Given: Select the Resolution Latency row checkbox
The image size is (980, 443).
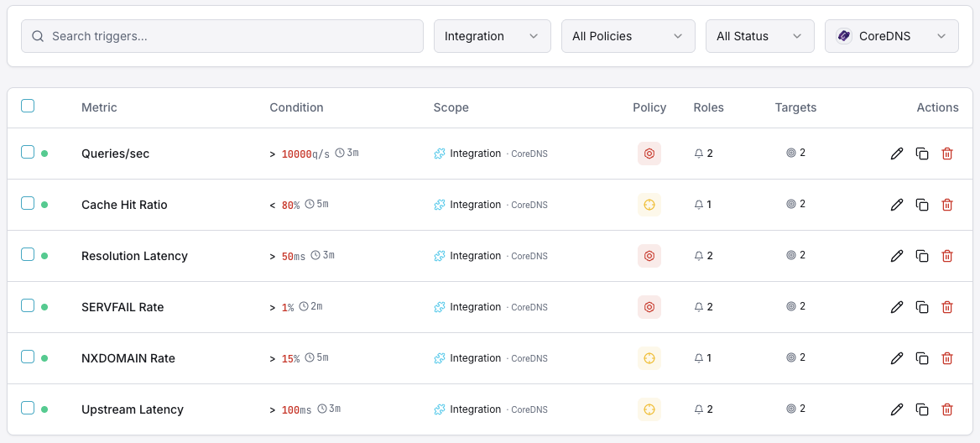Looking at the screenshot, I should click(x=28, y=254).
